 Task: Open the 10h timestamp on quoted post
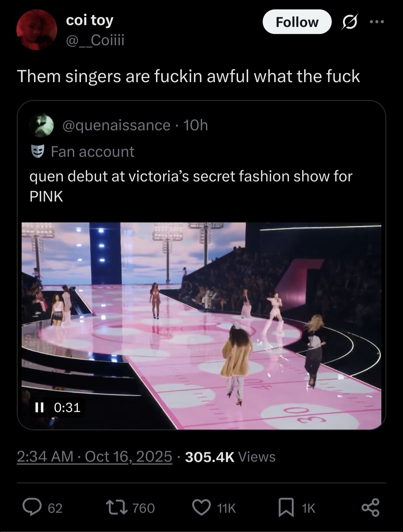(196, 125)
